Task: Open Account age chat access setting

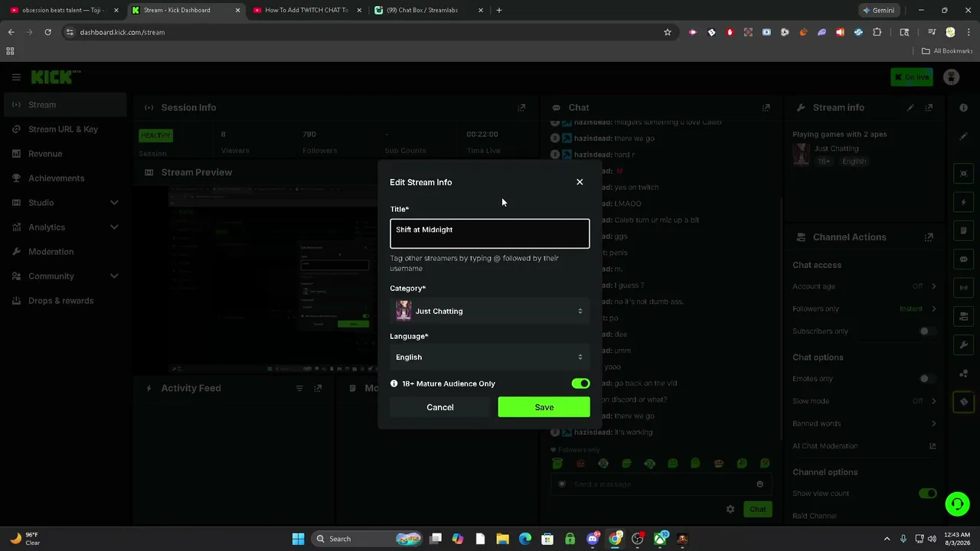Action: (x=864, y=286)
